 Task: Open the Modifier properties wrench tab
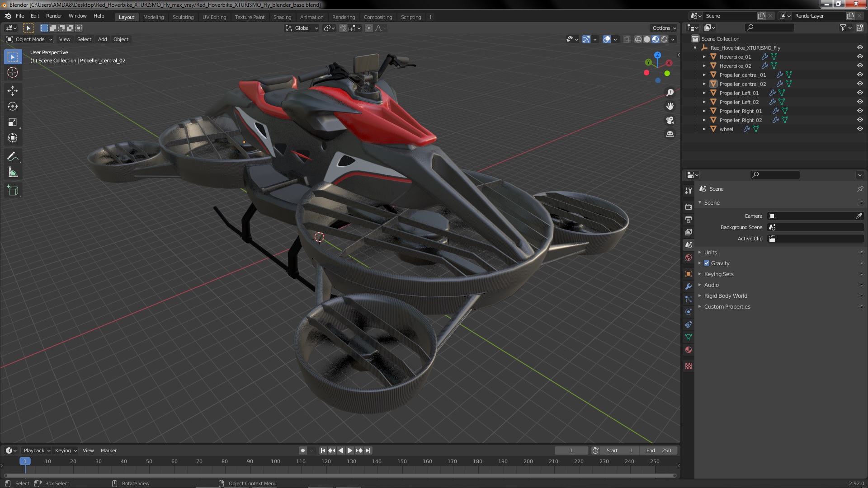pos(689,286)
